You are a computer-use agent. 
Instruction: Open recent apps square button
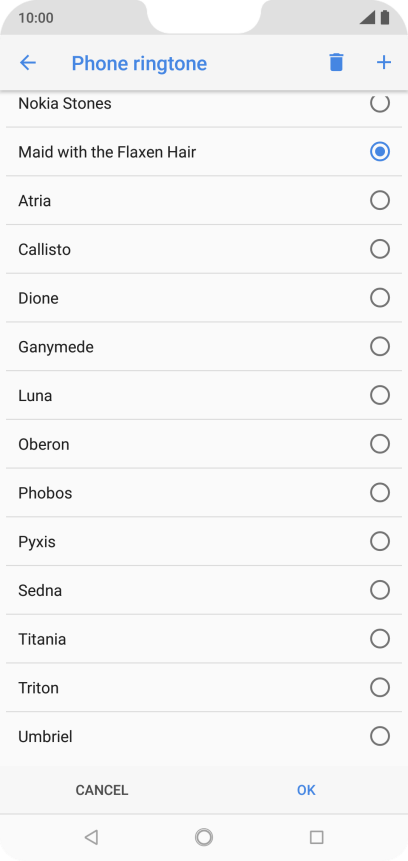tap(316, 837)
